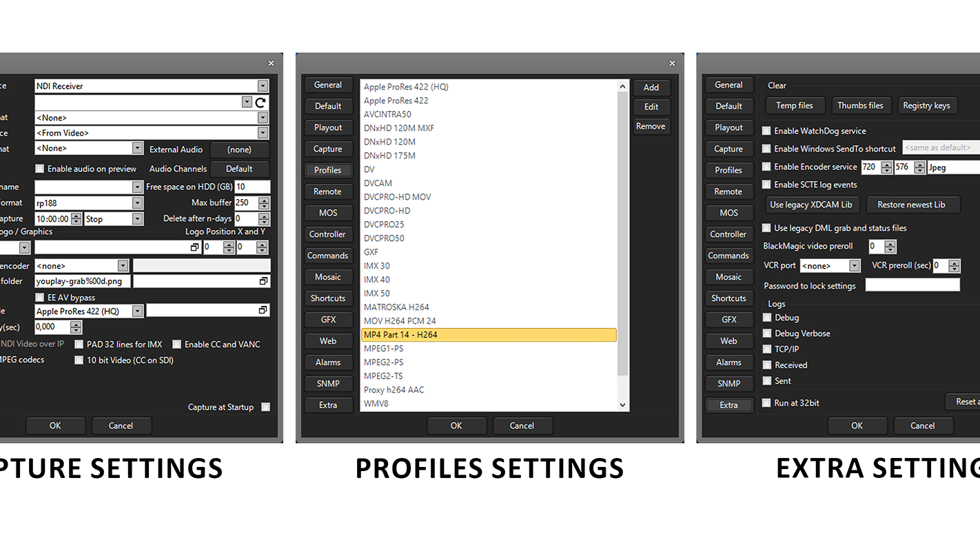This screenshot has width=980, height=551.
Task: Switch to Mosaic tab in Profiles dialog
Action: [x=328, y=277]
